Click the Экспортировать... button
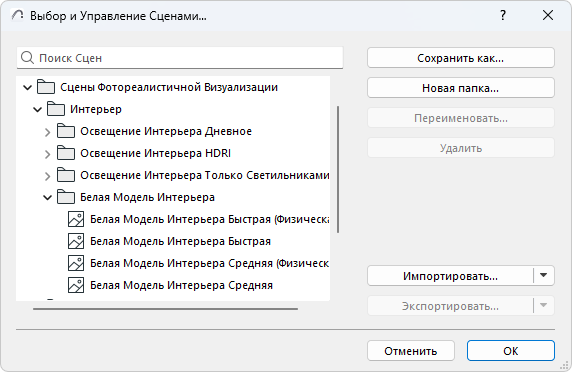Screen dimensions: 572x372 [450, 306]
